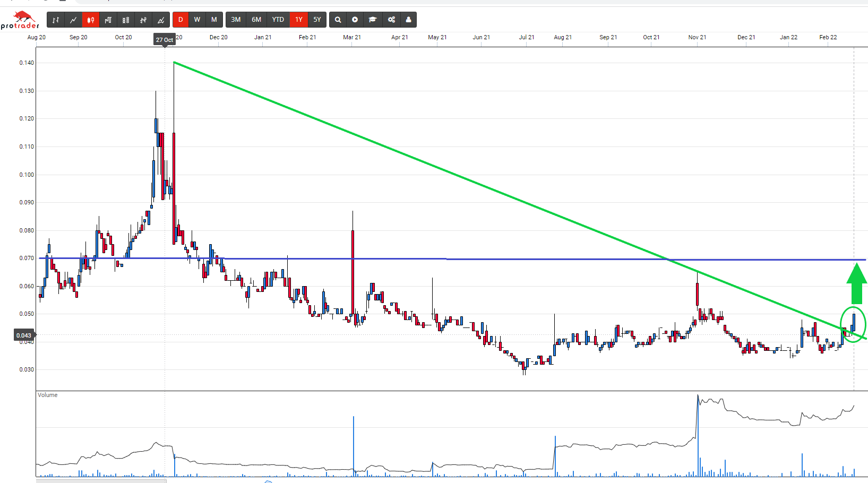Set the interval to Weekly (W)
Viewport: 868px width, 483px height.
[x=197, y=20]
